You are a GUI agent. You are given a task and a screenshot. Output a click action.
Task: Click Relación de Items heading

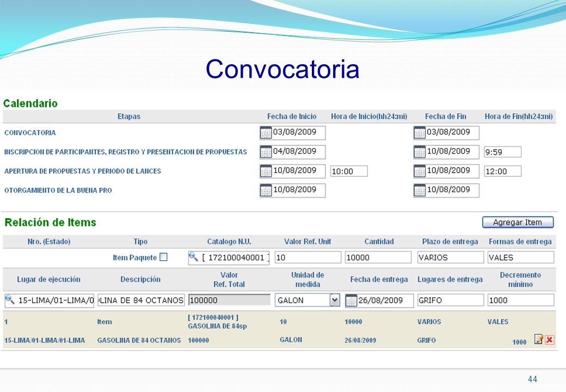tap(50, 222)
